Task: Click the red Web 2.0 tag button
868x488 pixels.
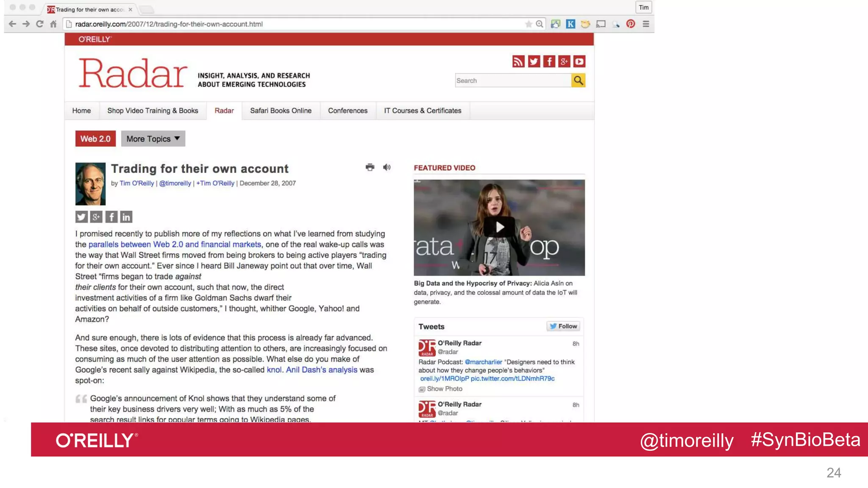Action: [95, 139]
